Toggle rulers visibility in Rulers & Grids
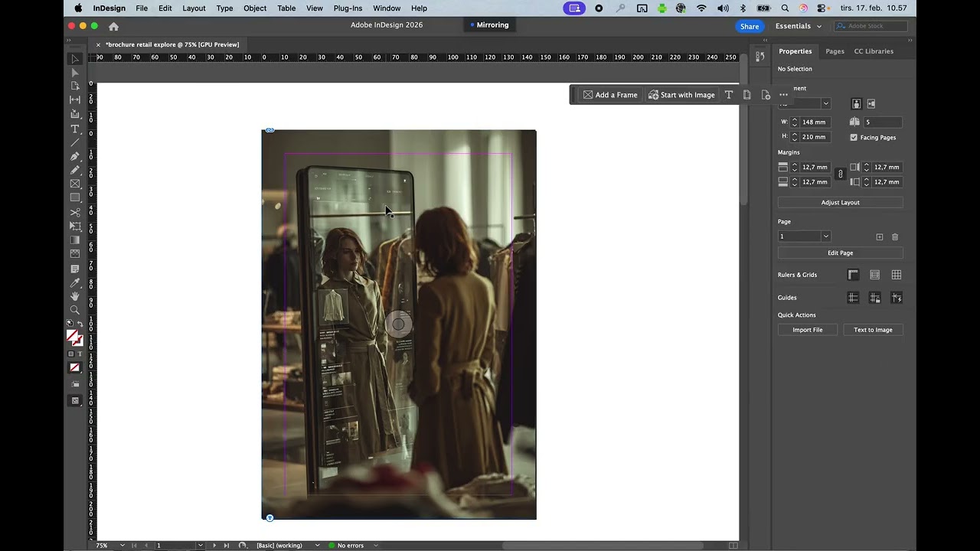980x551 pixels. 853,275
